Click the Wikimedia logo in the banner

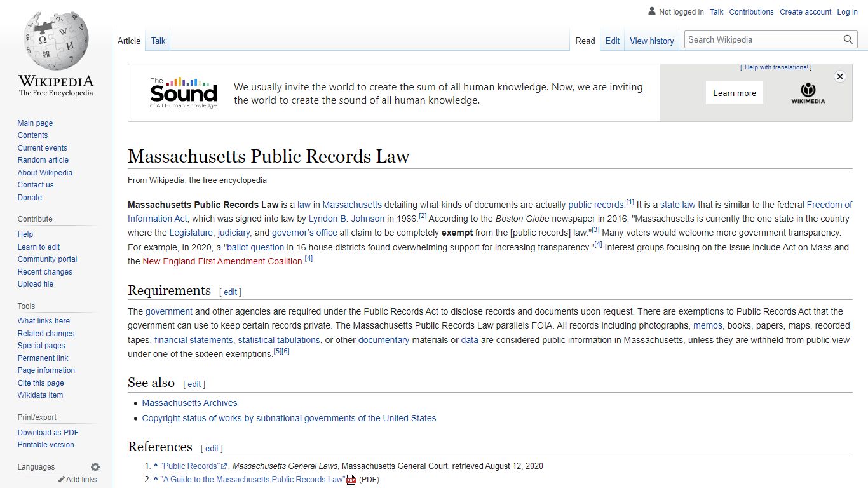click(808, 93)
